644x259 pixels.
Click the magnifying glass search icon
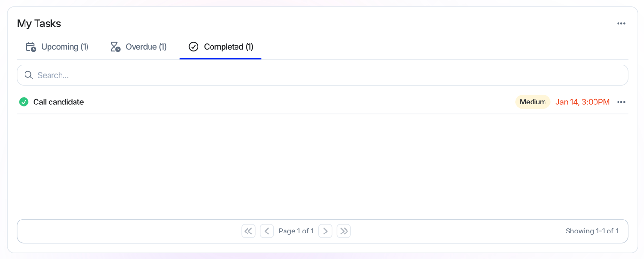point(29,75)
